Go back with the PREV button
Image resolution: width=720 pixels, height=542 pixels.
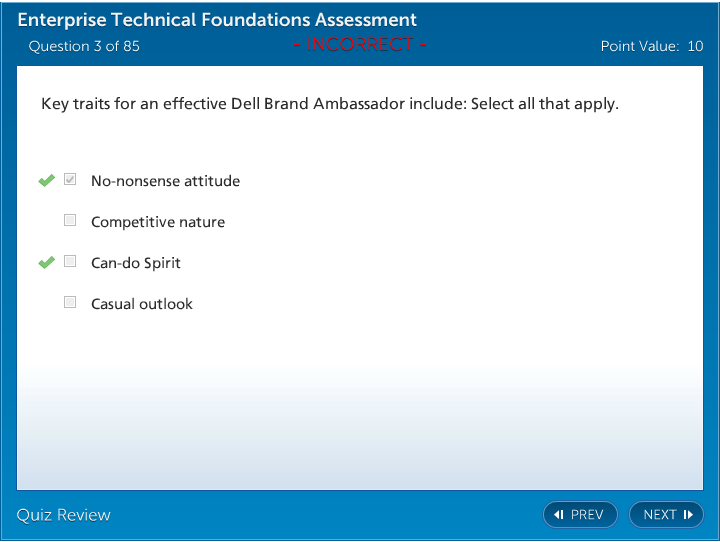580,515
